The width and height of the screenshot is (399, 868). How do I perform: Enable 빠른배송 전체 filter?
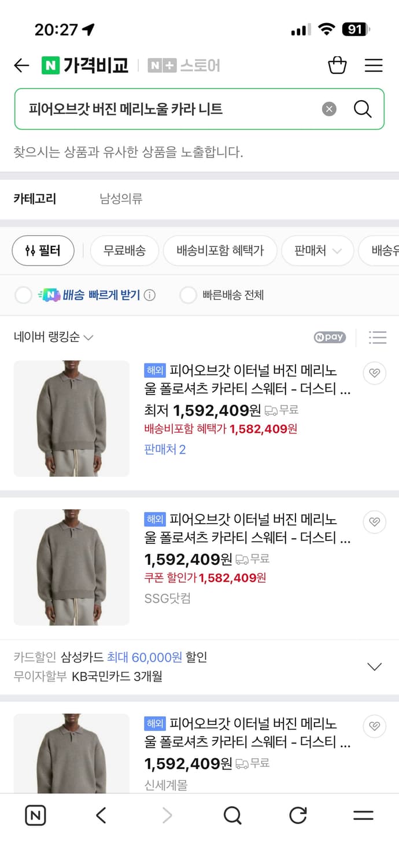[x=189, y=295]
